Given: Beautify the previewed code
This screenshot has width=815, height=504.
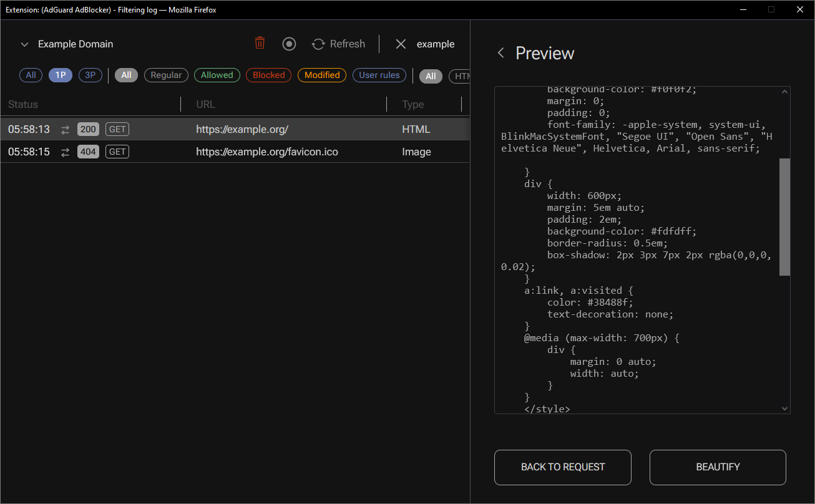Looking at the screenshot, I should click(717, 467).
